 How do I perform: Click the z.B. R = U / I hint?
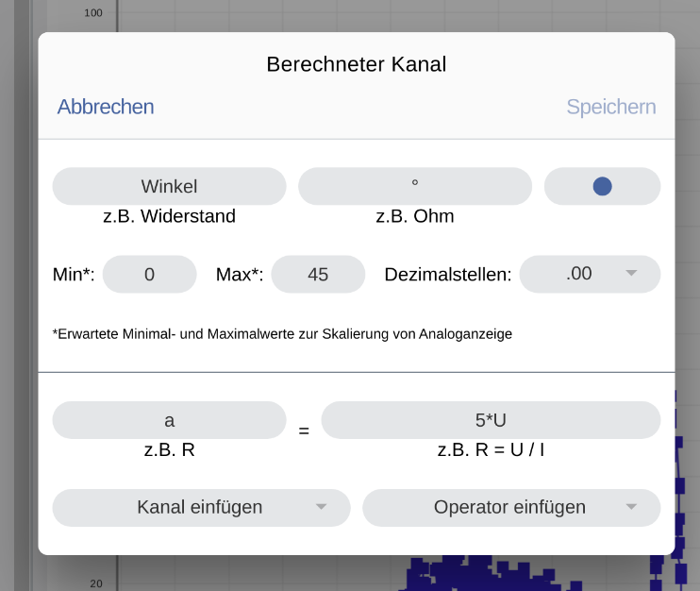tap(491, 449)
